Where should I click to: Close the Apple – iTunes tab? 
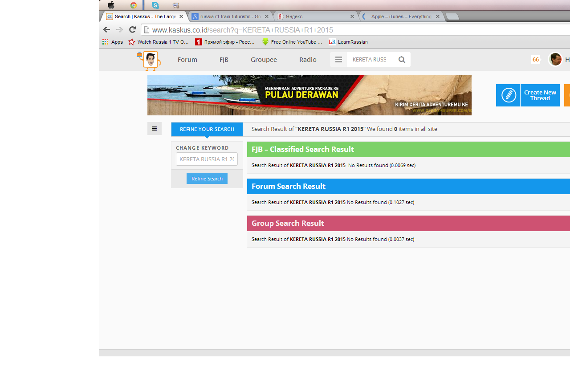(438, 16)
